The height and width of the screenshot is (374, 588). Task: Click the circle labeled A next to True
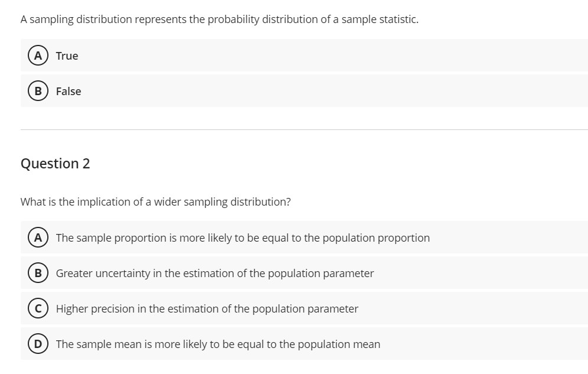(x=37, y=56)
